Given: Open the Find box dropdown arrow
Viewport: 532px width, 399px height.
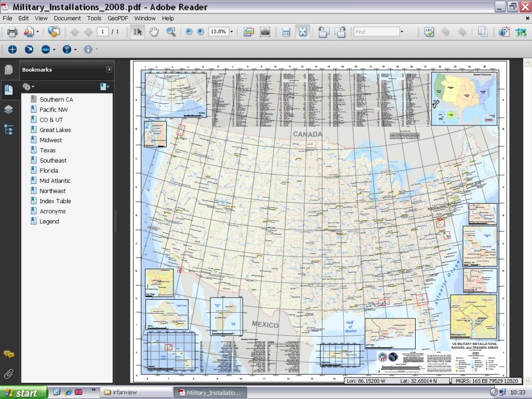Looking at the screenshot, I should click(x=402, y=32).
